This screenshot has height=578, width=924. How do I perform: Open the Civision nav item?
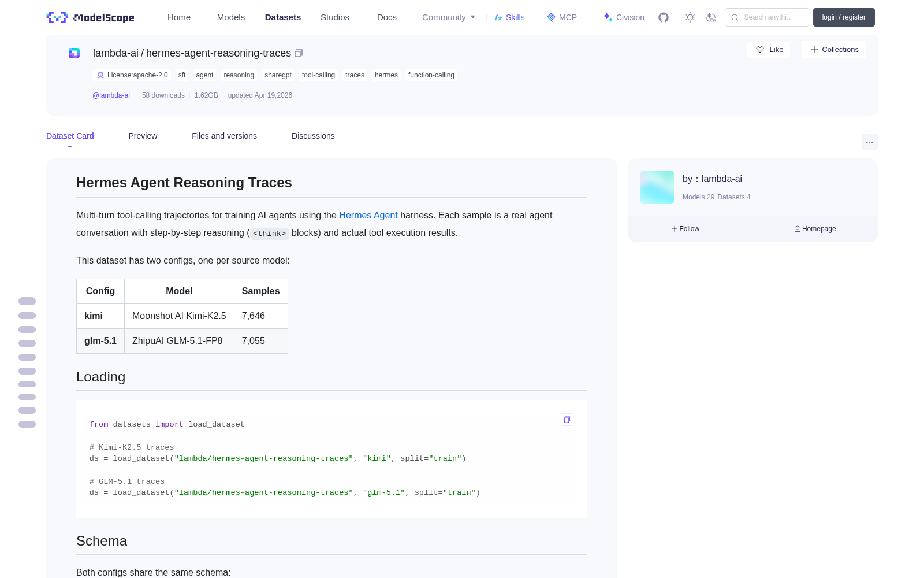tap(624, 17)
